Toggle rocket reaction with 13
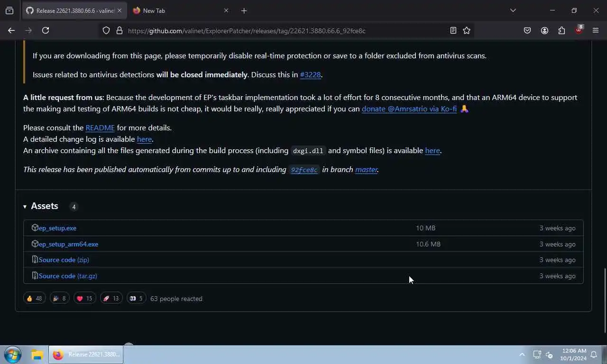 [x=111, y=298]
